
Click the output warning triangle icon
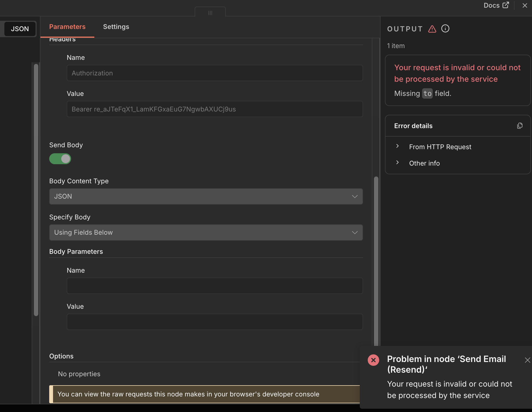(x=432, y=29)
